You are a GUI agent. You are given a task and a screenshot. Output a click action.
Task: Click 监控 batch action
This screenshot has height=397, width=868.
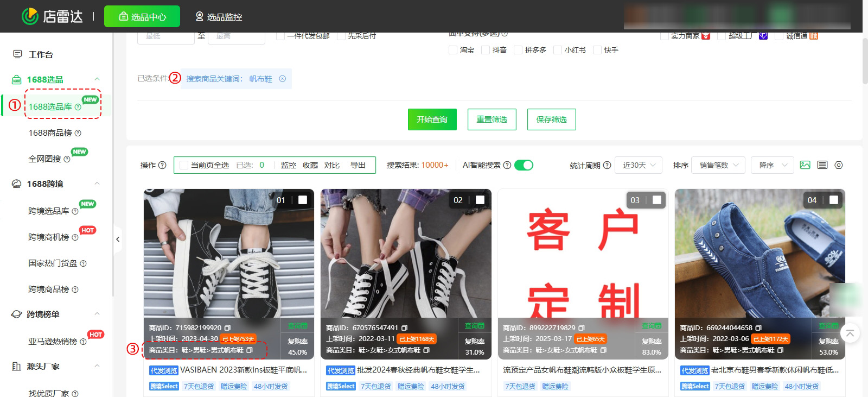point(289,165)
